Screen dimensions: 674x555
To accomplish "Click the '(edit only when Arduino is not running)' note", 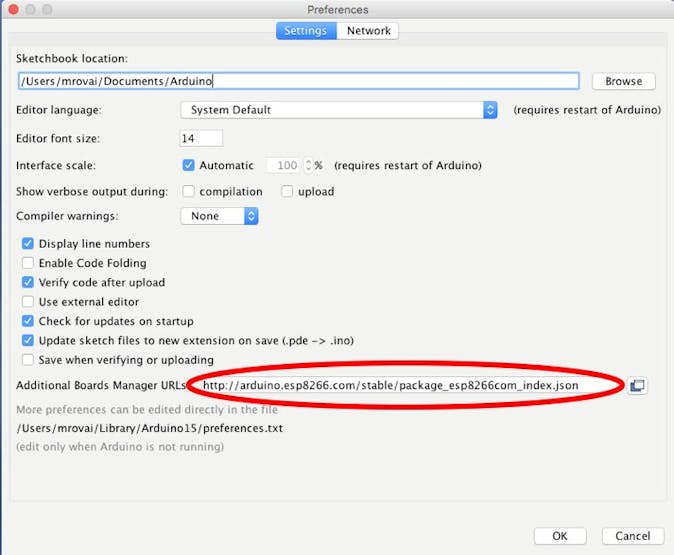I will (120, 447).
